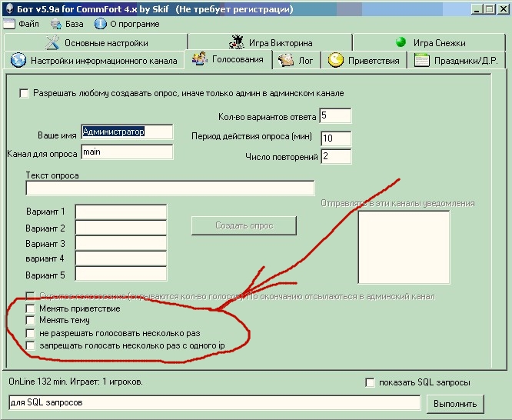
Task: Click the Создать опрос button
Action: click(x=244, y=225)
